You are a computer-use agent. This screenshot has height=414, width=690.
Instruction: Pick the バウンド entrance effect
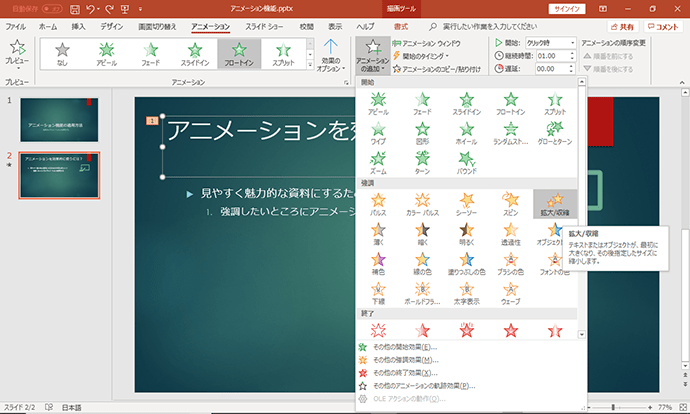click(466, 163)
